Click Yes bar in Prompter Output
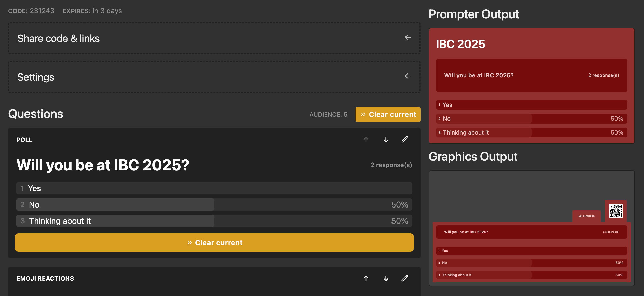The width and height of the screenshot is (644, 296). (x=531, y=105)
